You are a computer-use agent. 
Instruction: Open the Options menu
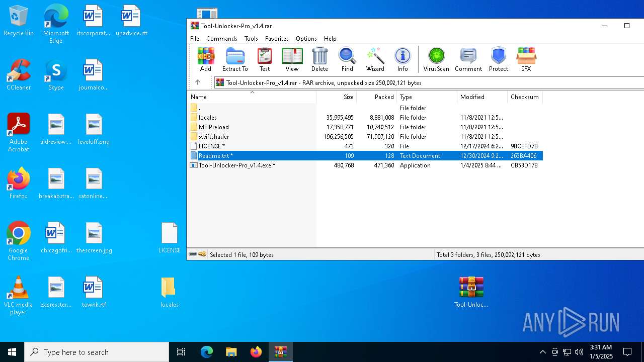tap(306, 39)
